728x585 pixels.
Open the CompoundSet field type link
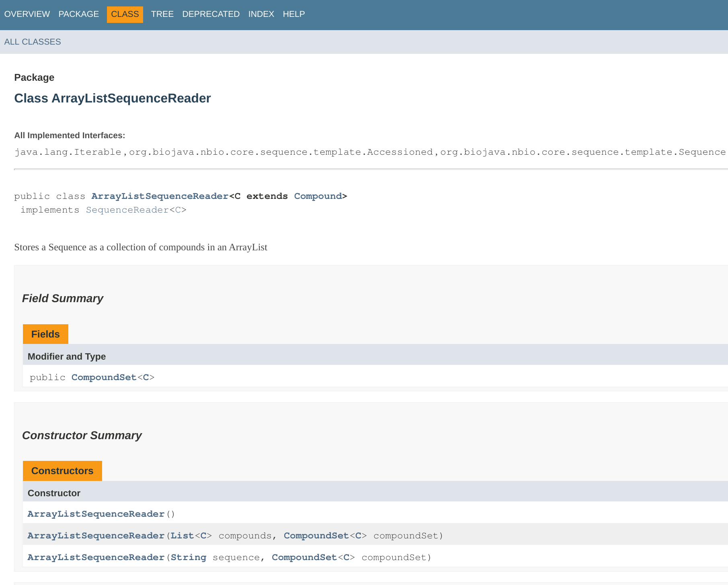(103, 377)
